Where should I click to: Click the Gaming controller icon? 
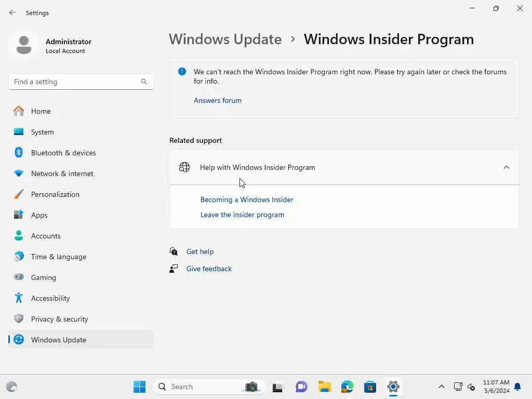coord(19,277)
